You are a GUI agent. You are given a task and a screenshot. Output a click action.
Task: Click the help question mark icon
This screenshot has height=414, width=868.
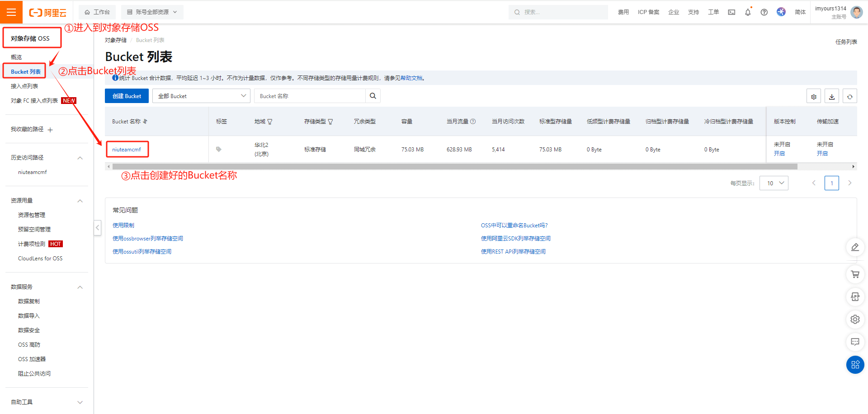(x=764, y=12)
